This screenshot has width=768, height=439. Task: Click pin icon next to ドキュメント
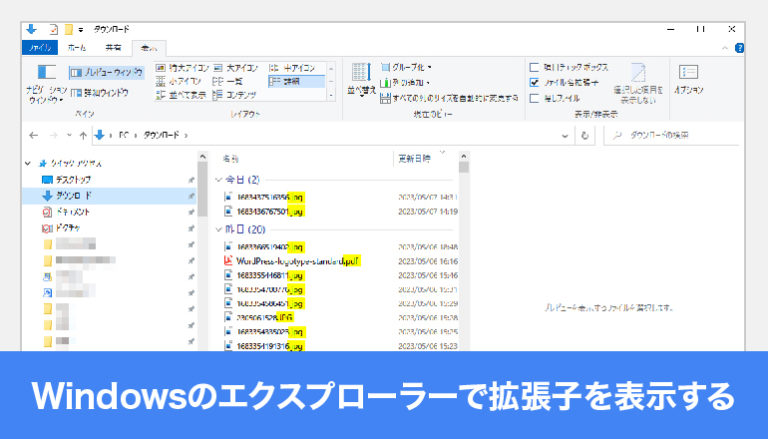(191, 212)
